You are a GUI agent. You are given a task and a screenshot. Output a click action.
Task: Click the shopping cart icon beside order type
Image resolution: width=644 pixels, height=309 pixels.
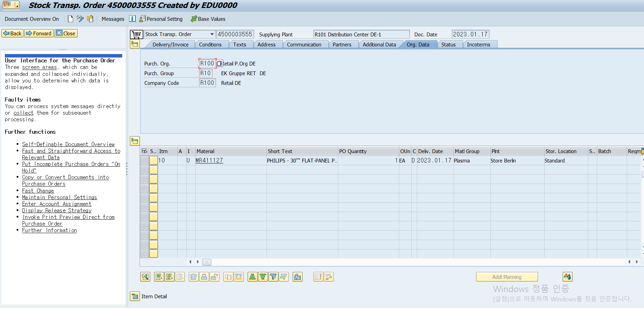(136, 34)
